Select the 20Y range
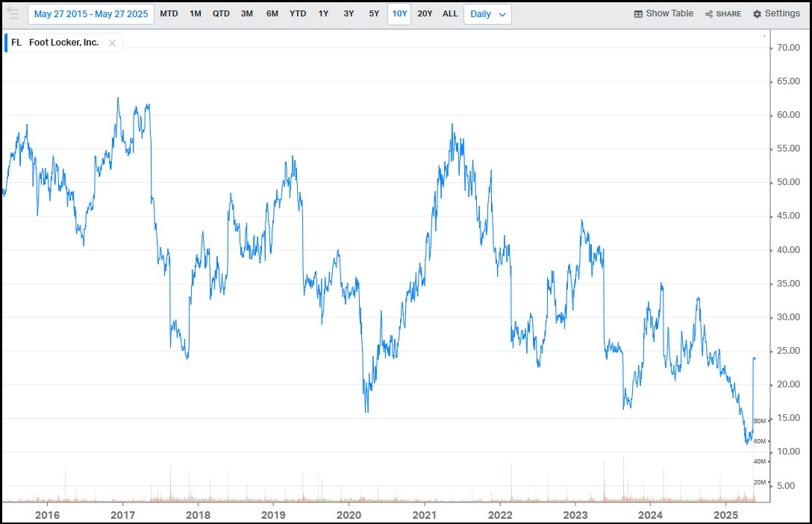This screenshot has height=524, width=812. [x=425, y=13]
